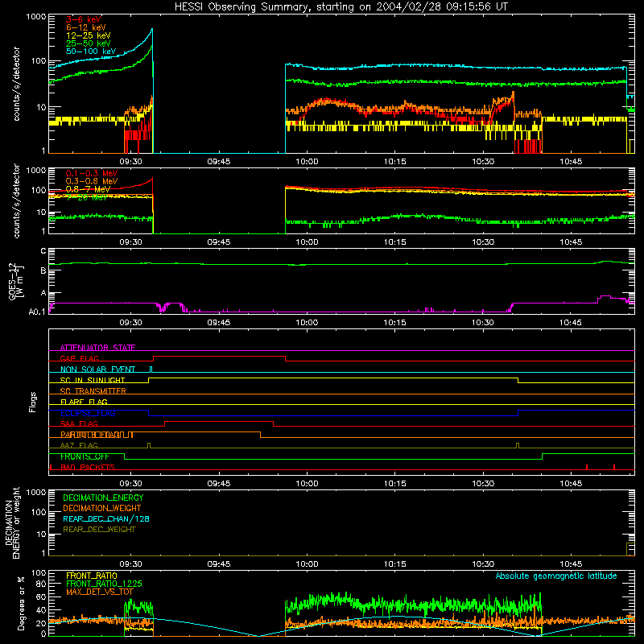
Task: Click the 'REAR_DEC_CHAN/128' legend entry
Action: 106,518
